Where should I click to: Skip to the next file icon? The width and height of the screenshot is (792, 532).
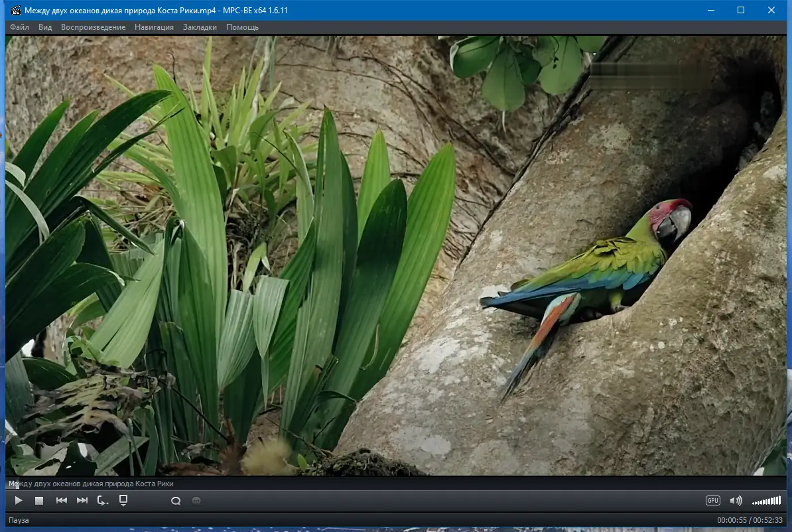82,501
